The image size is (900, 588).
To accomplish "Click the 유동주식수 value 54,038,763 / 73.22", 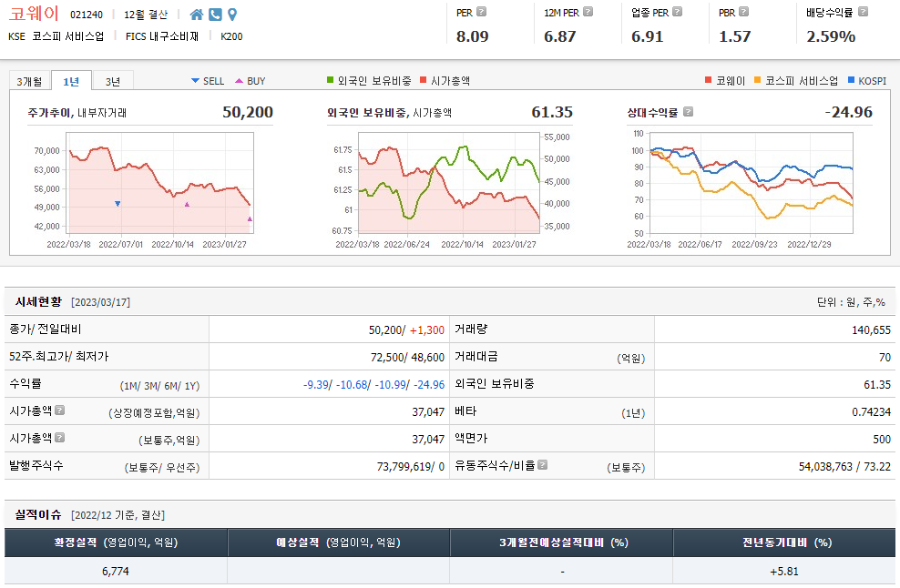I will [x=845, y=466].
